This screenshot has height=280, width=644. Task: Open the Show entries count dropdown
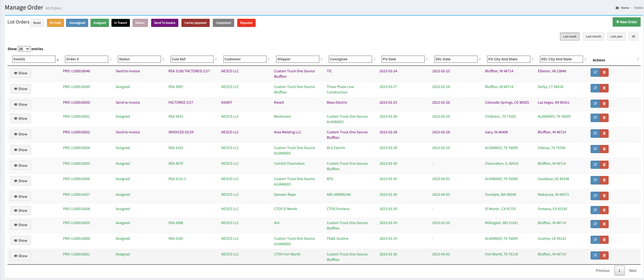pyautogui.click(x=24, y=49)
